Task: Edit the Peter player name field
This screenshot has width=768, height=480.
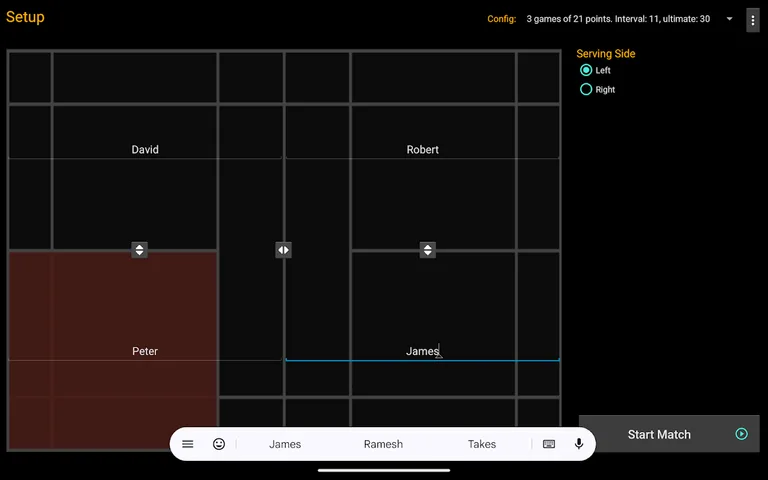Action: point(145,352)
